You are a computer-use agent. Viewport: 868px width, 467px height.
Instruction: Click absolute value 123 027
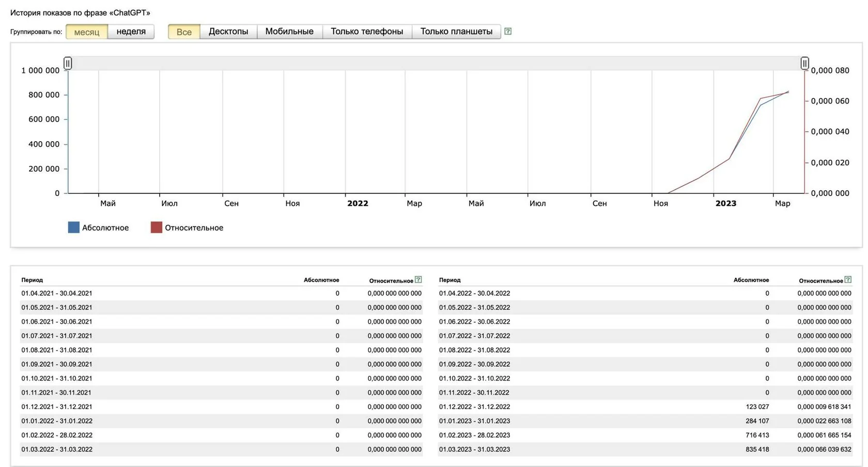pyautogui.click(x=757, y=407)
